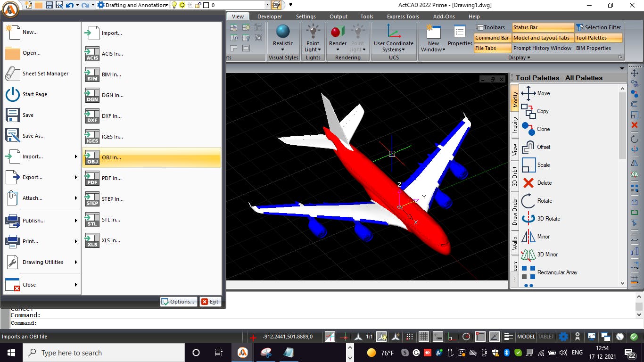Click the Render teapot icon
Viewport: 644px width, 362px height.
click(x=338, y=32)
